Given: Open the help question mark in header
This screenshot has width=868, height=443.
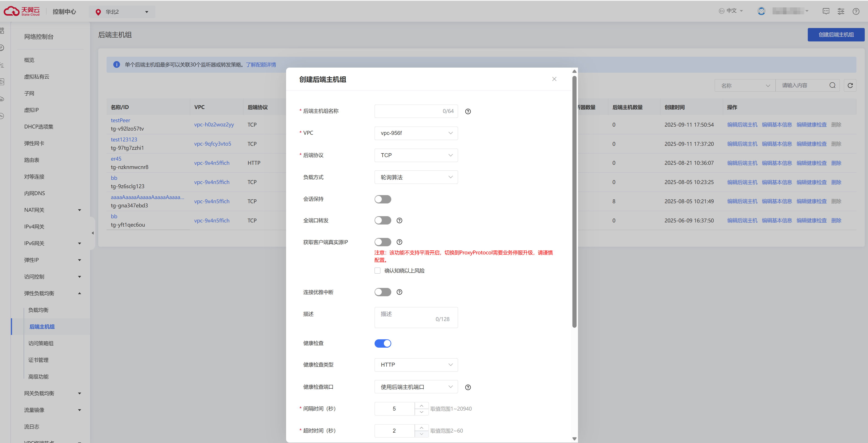Looking at the screenshot, I should [855, 11].
